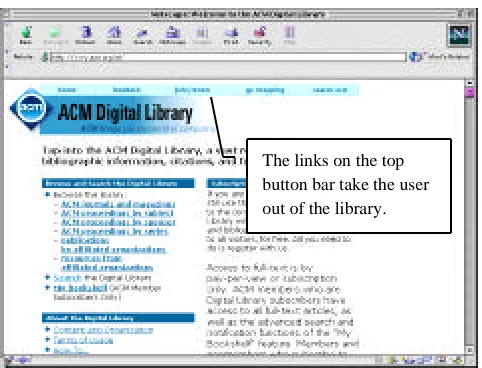482x368 pixels.
Task: Focus the Location URL field
Action: (x=227, y=57)
